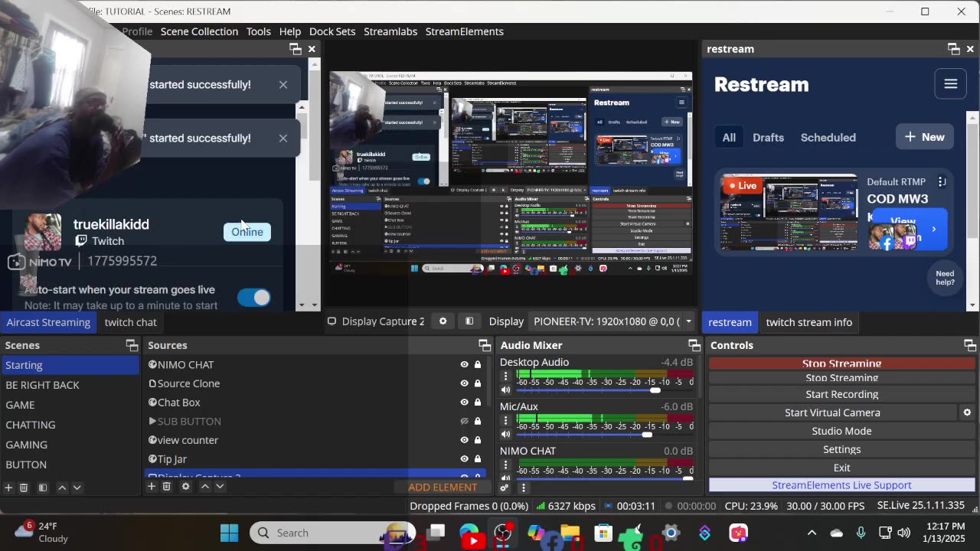Move source down arrow in Sources panel
The width and height of the screenshot is (980, 551).
coord(220,487)
